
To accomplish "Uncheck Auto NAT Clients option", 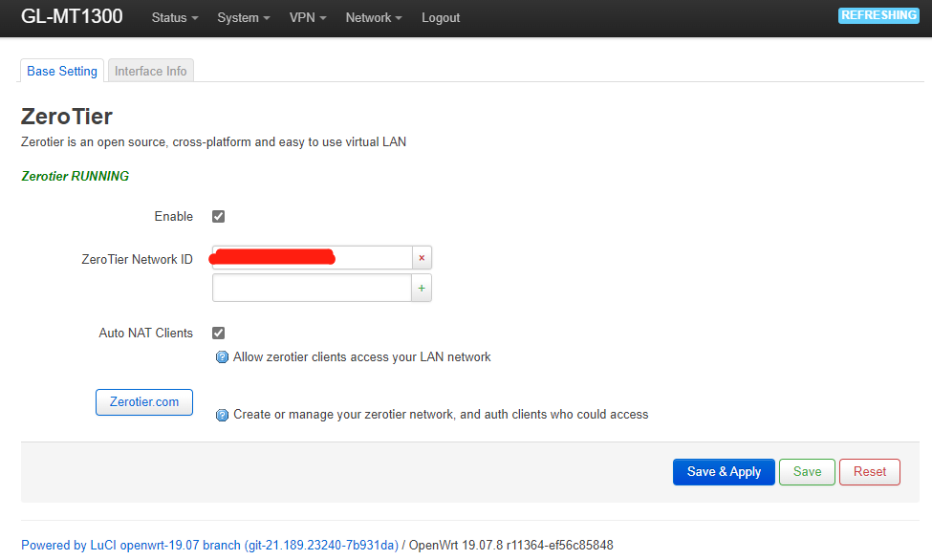I will 218,334.
